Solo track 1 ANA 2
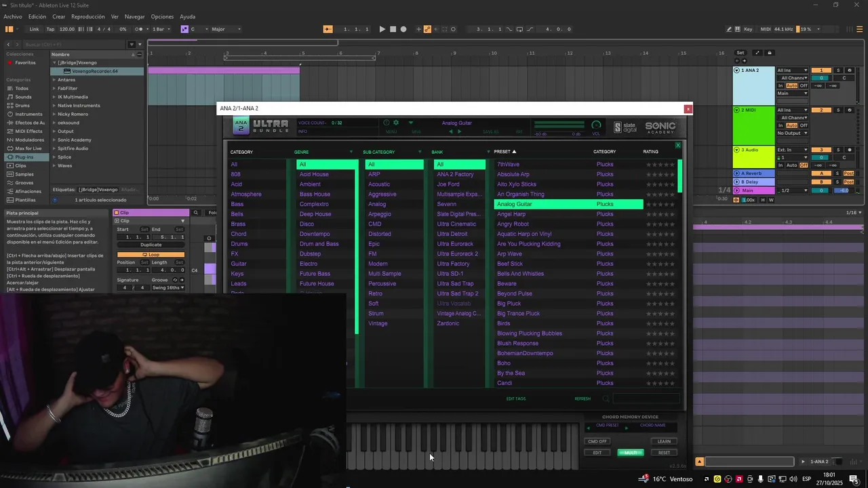 pos(838,70)
